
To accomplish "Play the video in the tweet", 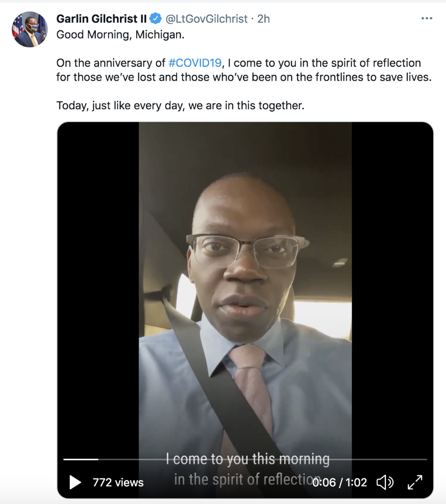I will pos(75,482).
